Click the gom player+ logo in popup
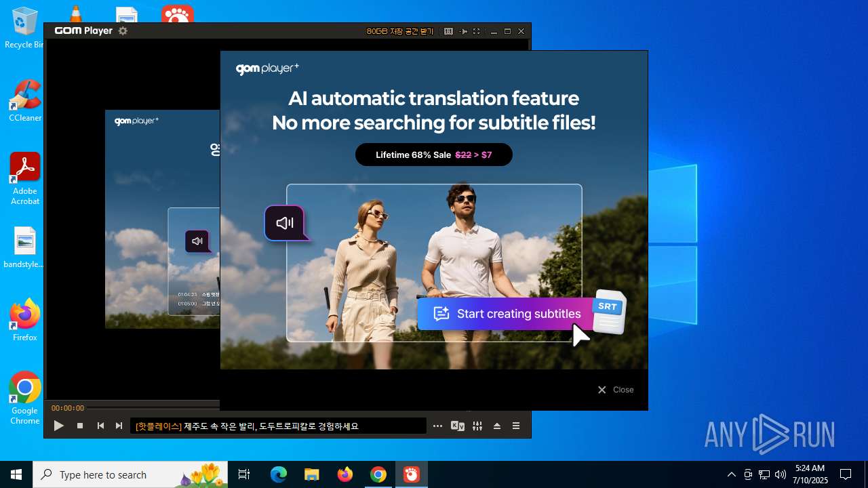The image size is (868, 488). pyautogui.click(x=267, y=68)
